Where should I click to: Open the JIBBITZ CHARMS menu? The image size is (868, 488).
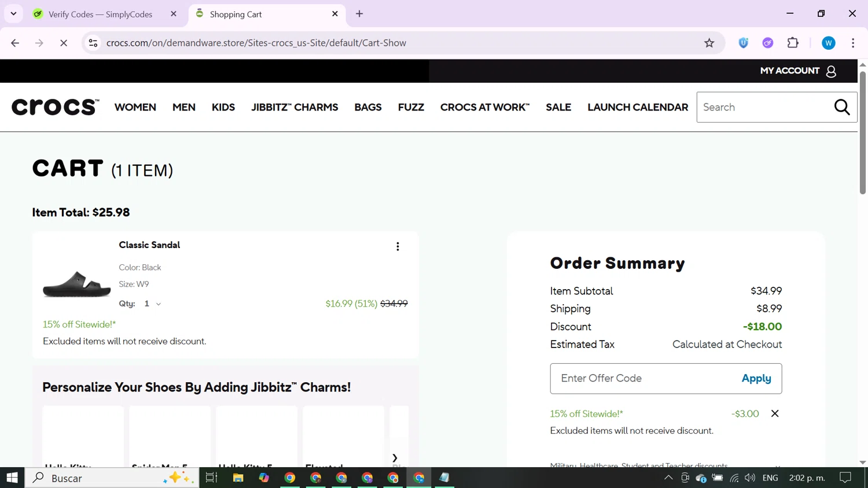pyautogui.click(x=295, y=107)
